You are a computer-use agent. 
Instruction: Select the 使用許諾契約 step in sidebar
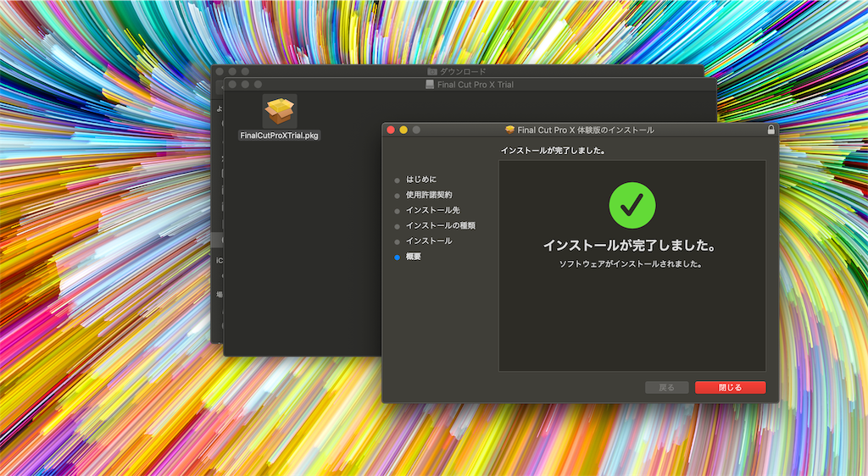[428, 195]
